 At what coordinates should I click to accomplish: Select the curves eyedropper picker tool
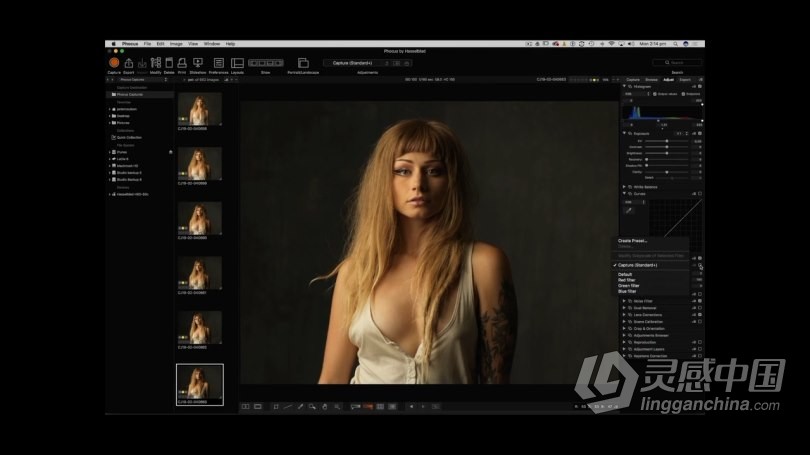click(629, 210)
